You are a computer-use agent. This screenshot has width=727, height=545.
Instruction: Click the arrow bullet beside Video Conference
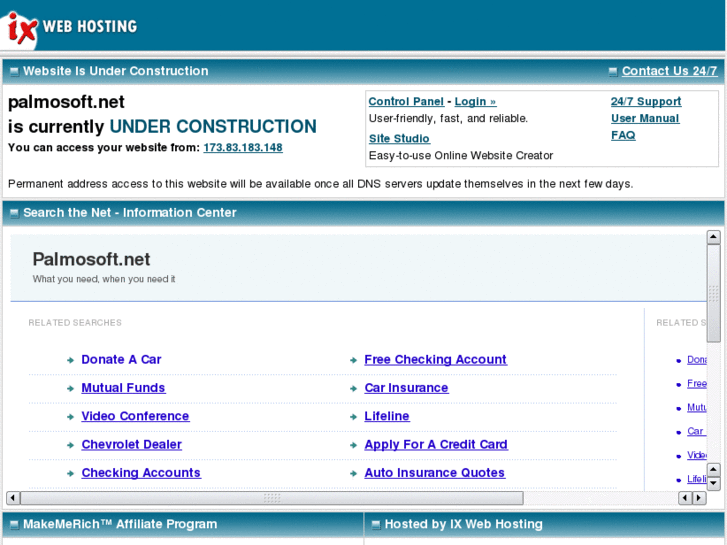click(x=70, y=417)
